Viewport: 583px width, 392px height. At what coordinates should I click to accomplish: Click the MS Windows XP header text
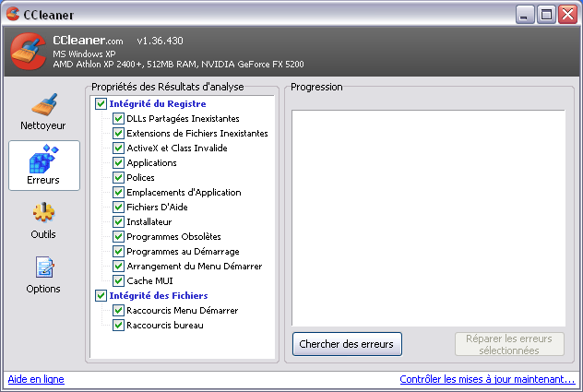pos(84,53)
